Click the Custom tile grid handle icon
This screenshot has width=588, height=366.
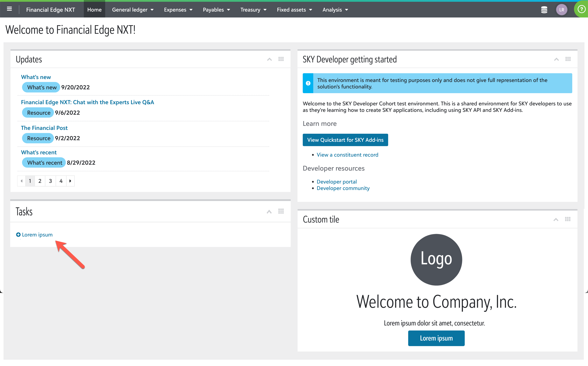(x=568, y=219)
